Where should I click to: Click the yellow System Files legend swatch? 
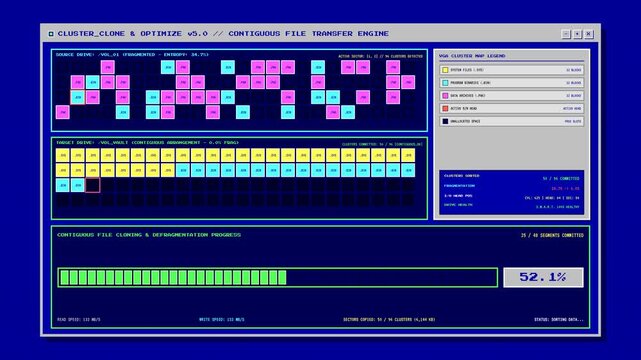coord(445,70)
